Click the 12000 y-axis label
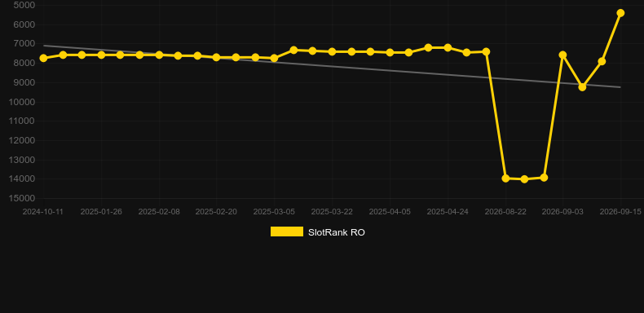Image resolution: width=644 pixels, height=313 pixels. [22, 140]
